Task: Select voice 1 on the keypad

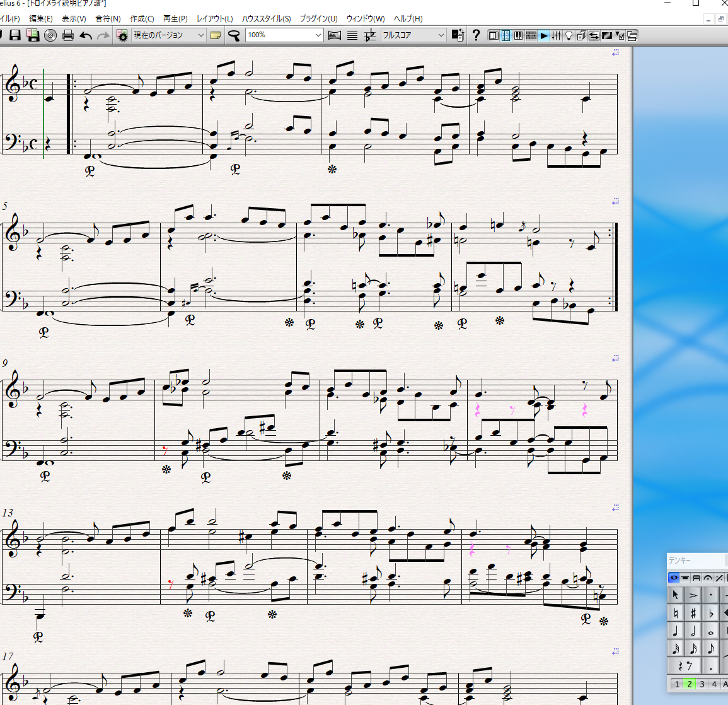Action: 677,684
